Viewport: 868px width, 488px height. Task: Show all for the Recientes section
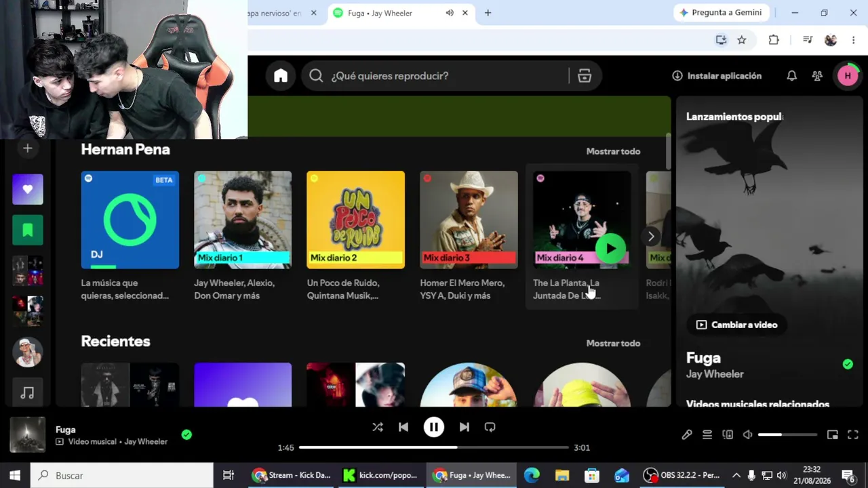(613, 343)
